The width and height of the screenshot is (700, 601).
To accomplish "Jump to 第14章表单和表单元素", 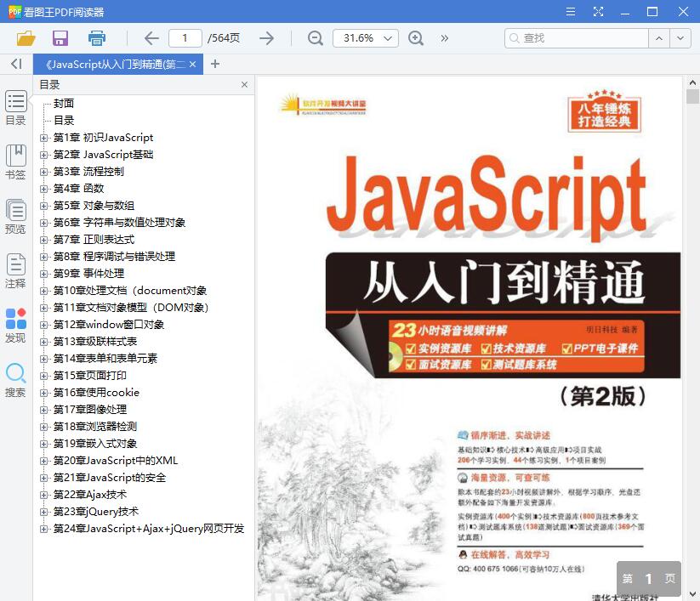I will click(x=105, y=359).
